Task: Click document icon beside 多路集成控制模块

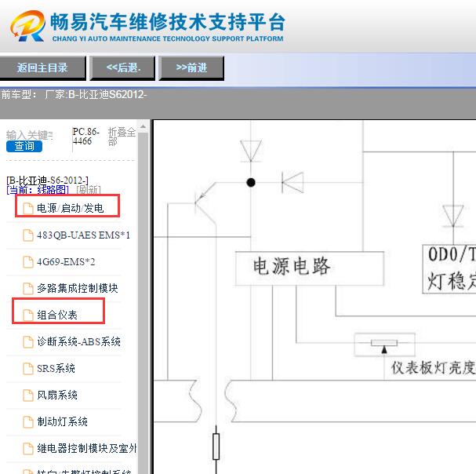Action: (x=28, y=289)
